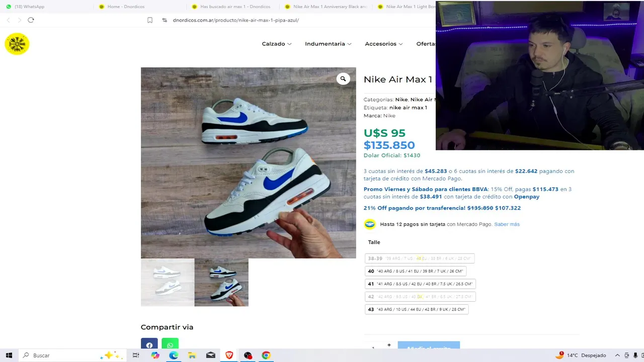
Task: Open Microsoft Edge from the taskbar
Action: tap(174, 355)
